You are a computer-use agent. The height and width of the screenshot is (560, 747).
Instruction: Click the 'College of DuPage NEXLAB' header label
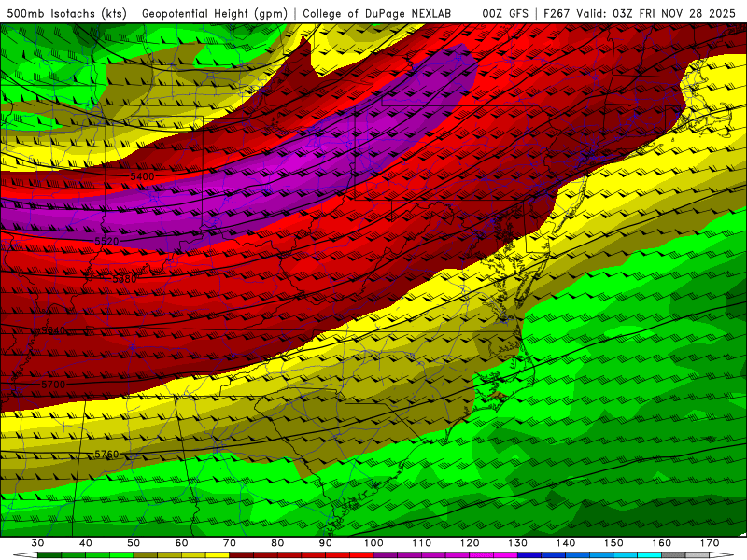376,13
